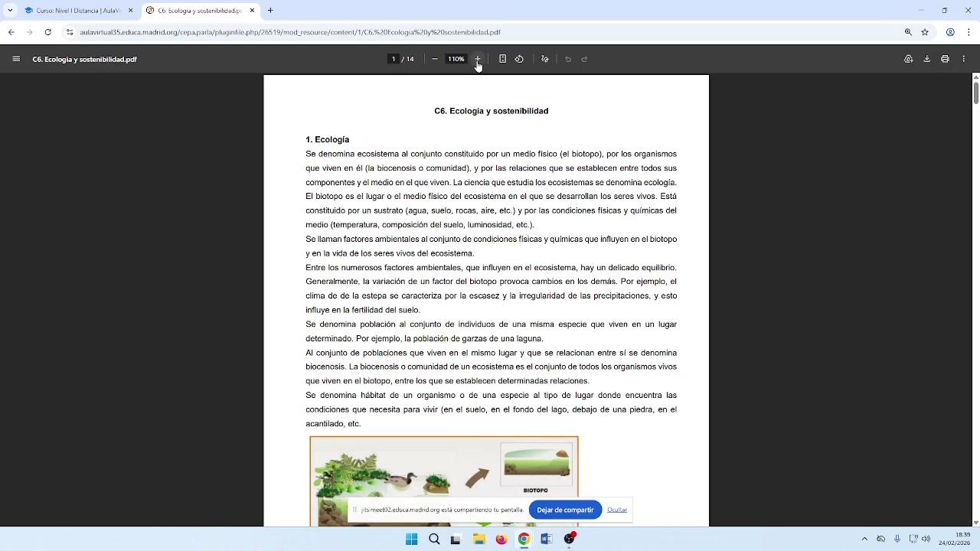This screenshot has height=551, width=980.
Task: Zoom in the PDF with plus button
Action: click(x=477, y=59)
